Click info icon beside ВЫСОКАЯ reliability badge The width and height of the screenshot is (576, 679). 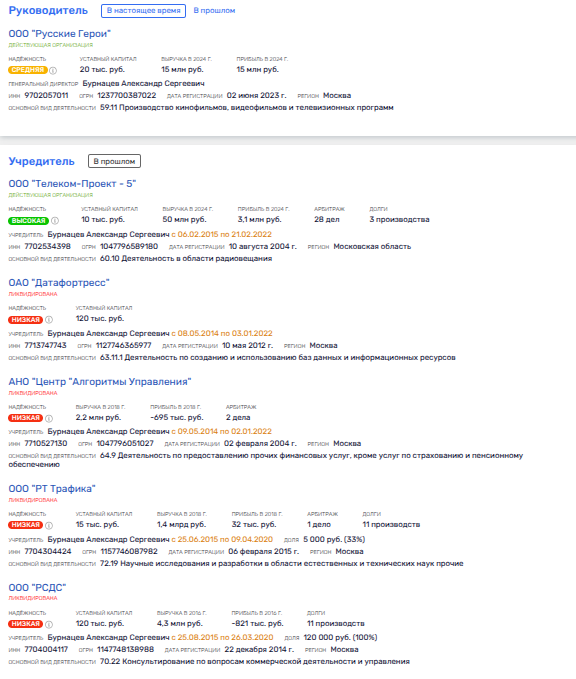coord(55,221)
